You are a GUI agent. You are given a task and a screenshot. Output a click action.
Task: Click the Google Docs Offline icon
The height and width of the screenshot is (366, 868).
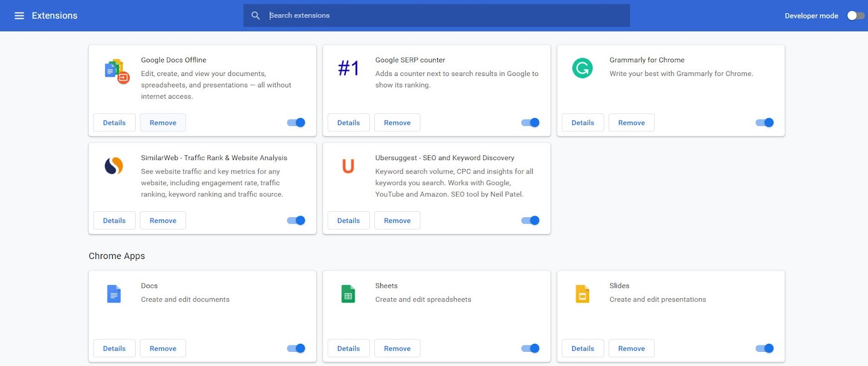tap(117, 71)
